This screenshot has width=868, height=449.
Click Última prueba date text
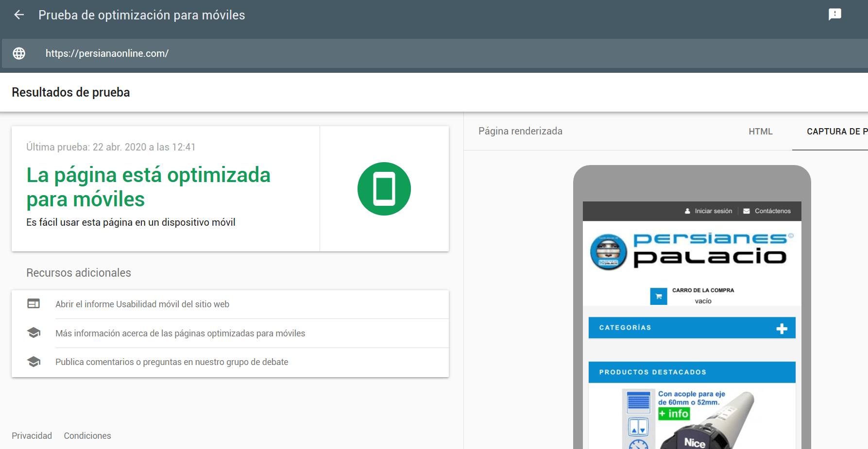pos(111,147)
